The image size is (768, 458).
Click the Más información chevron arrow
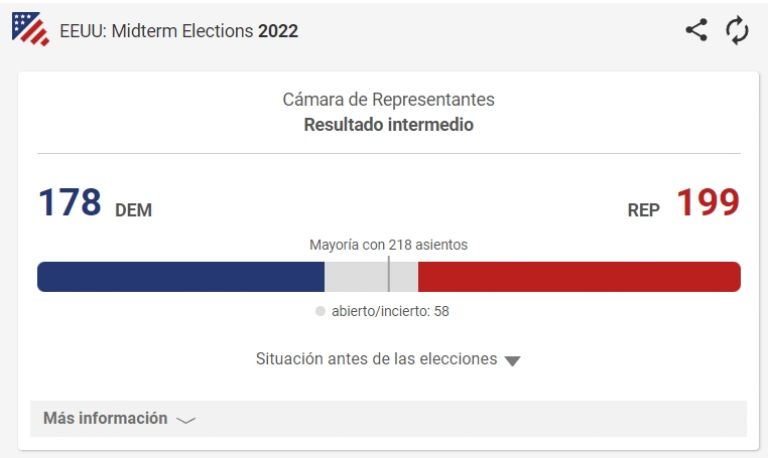pyautogui.click(x=186, y=420)
